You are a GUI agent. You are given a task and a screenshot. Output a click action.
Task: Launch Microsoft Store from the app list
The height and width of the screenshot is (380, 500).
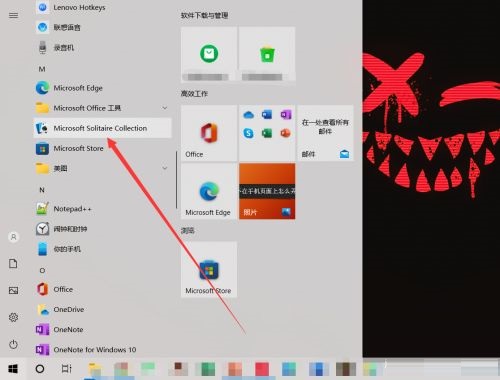[102, 148]
